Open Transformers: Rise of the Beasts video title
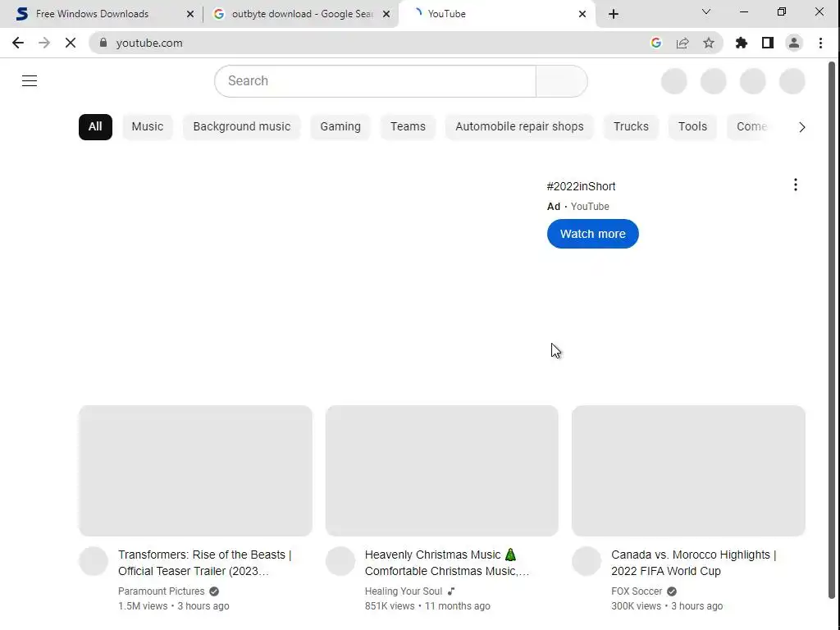The image size is (840, 630). (204, 563)
